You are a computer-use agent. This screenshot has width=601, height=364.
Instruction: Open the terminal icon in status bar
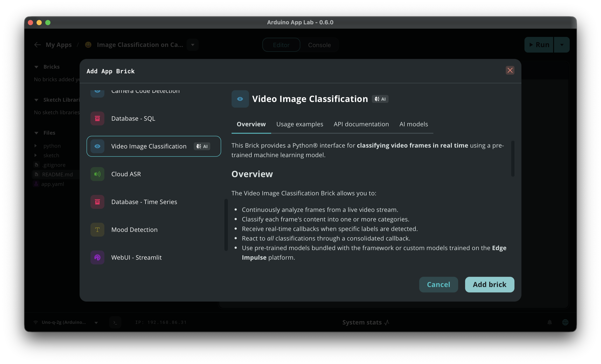(x=115, y=322)
